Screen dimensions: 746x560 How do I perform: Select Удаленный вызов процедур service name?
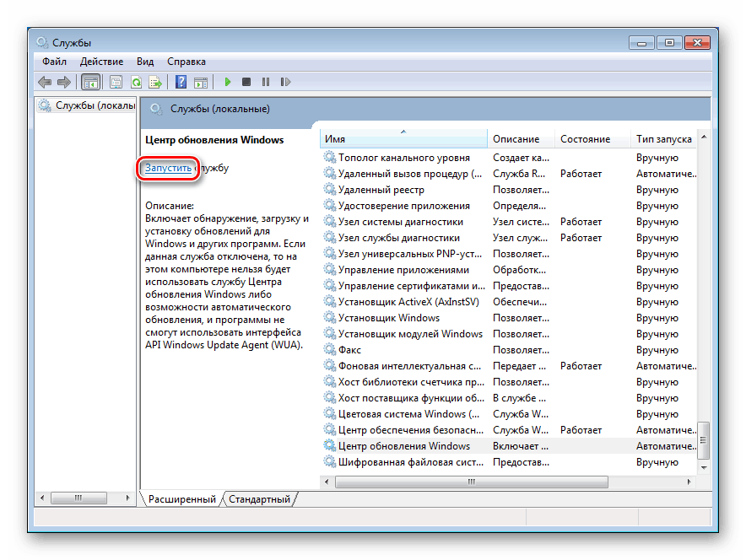click(x=410, y=174)
